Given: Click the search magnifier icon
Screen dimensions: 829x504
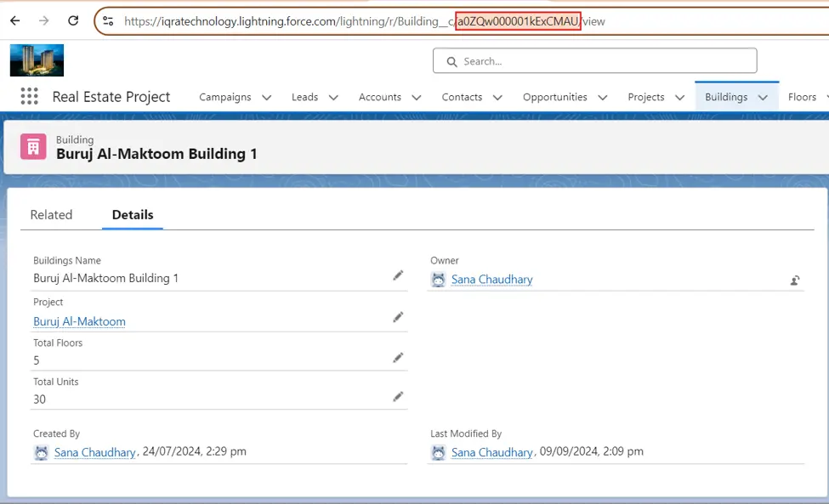Looking at the screenshot, I should pyautogui.click(x=452, y=62).
